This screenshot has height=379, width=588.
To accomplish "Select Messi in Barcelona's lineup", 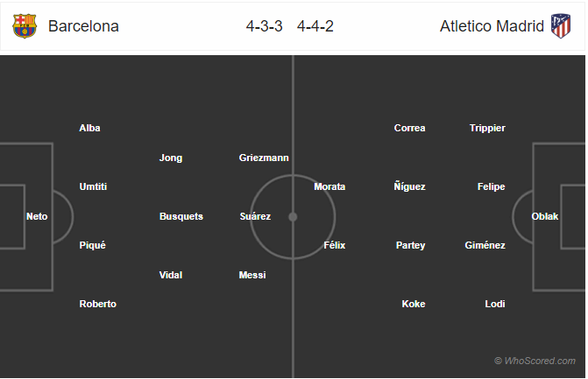I will (252, 275).
